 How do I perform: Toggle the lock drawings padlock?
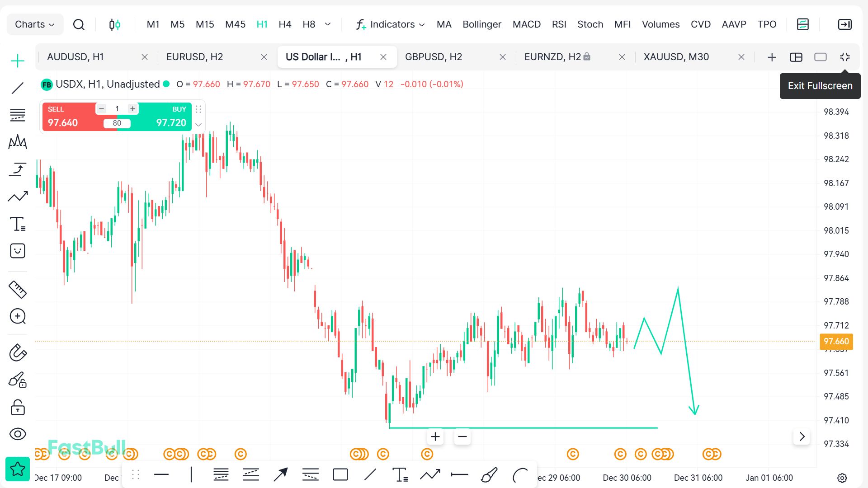[x=18, y=407]
